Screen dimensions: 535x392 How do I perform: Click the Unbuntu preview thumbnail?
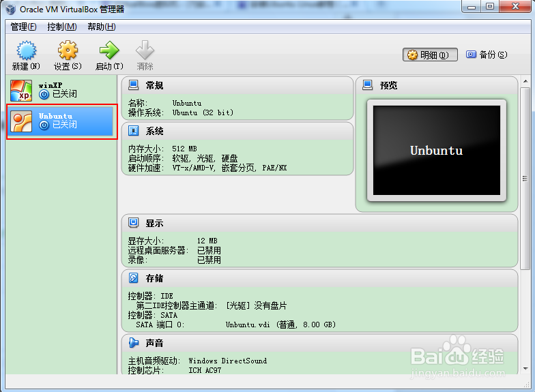437,150
